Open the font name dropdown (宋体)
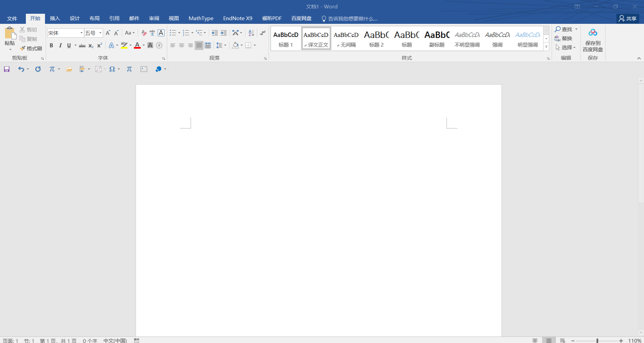The height and width of the screenshot is (343, 644). point(81,33)
